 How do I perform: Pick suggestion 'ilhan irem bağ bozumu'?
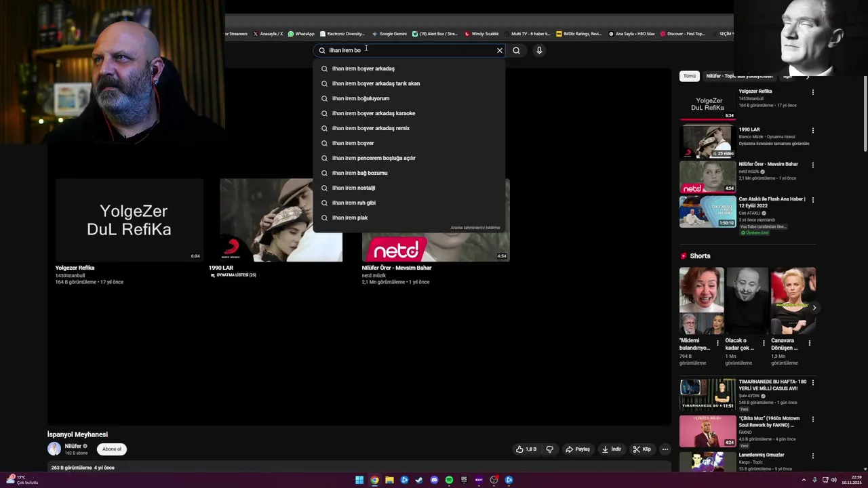point(410,173)
